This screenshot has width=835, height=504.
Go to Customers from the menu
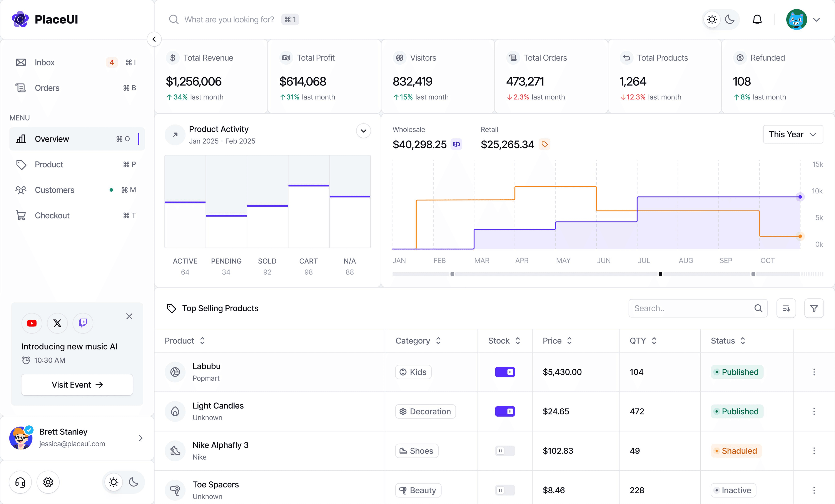coord(54,190)
